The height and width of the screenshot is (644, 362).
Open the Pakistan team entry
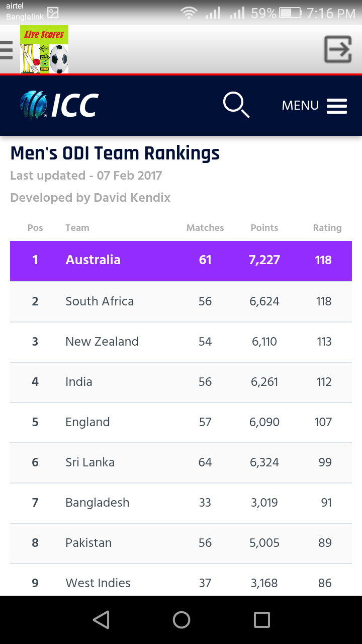click(x=180, y=543)
